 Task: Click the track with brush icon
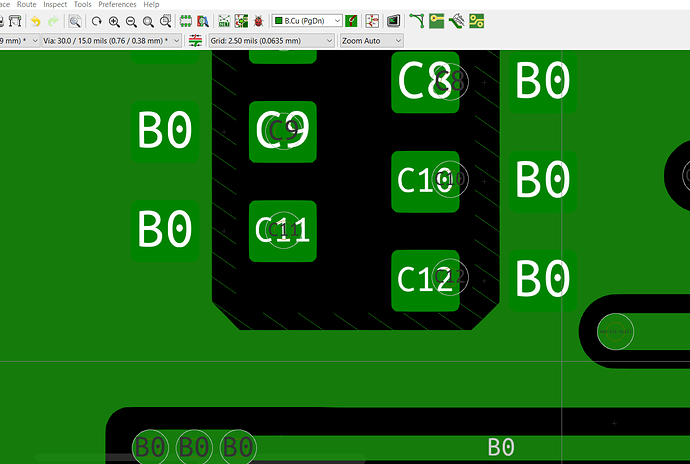[x=457, y=21]
